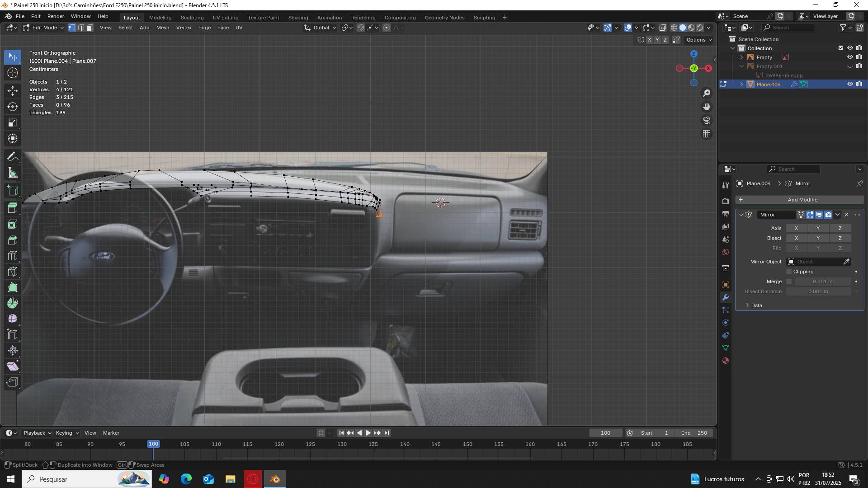The height and width of the screenshot is (488, 868).
Task: Switch to face select mode
Action: tap(90, 28)
